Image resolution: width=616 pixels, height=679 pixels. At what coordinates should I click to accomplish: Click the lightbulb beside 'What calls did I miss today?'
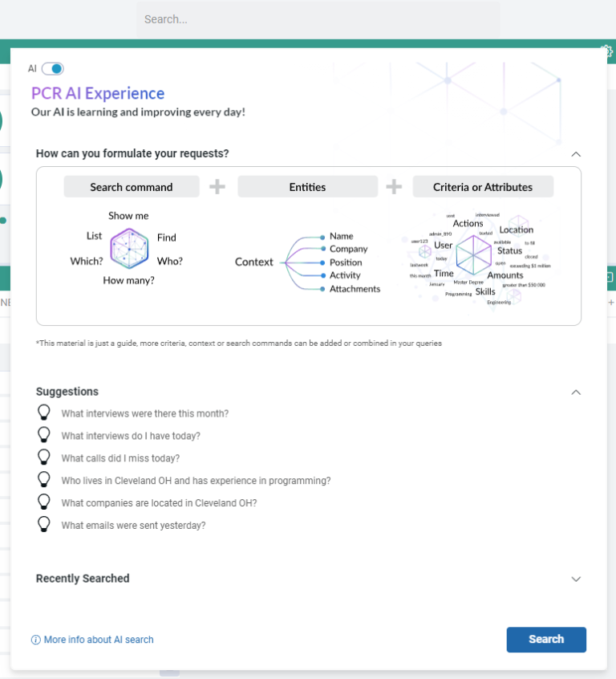click(x=44, y=457)
